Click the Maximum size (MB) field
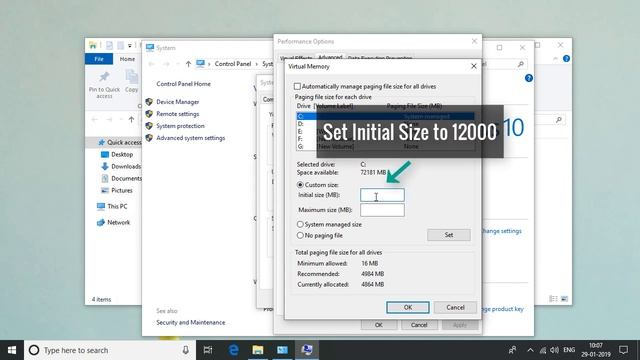This screenshot has width=640, height=360. pos(382,210)
